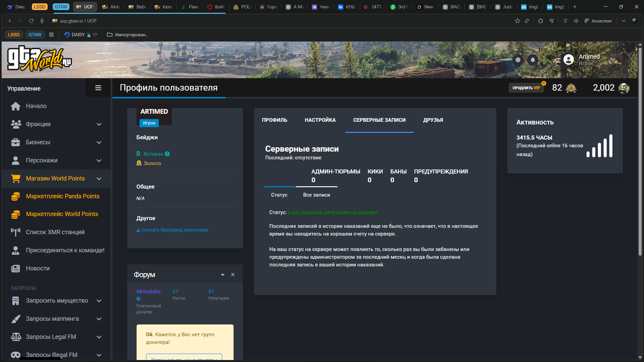Expand the Artimed account dropdown
The height and width of the screenshot is (362, 644).
pos(613,59)
